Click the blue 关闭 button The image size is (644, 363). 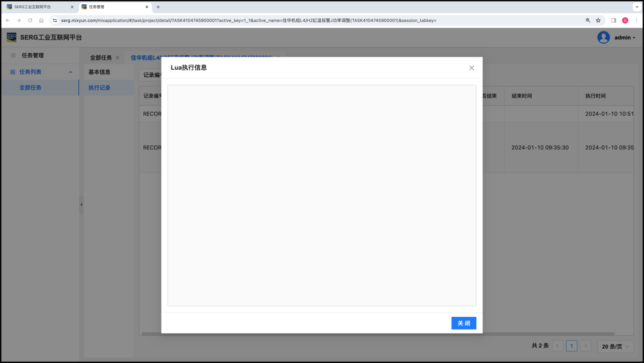tap(464, 323)
